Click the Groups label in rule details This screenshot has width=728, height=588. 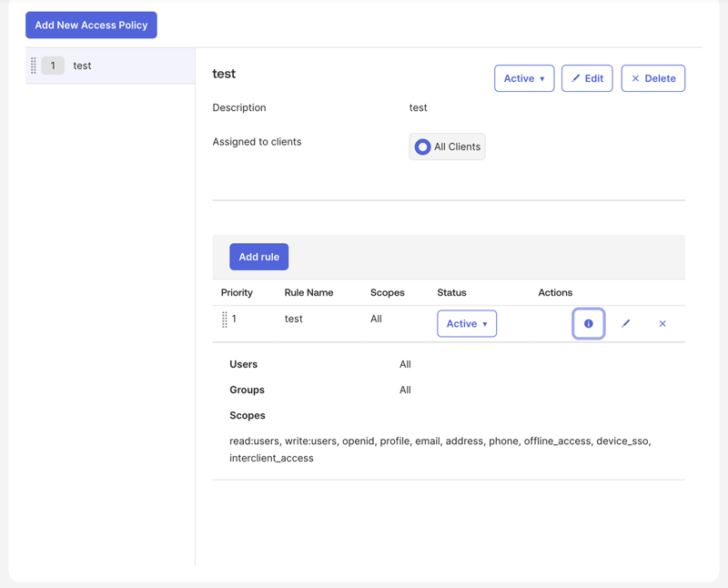(x=247, y=390)
